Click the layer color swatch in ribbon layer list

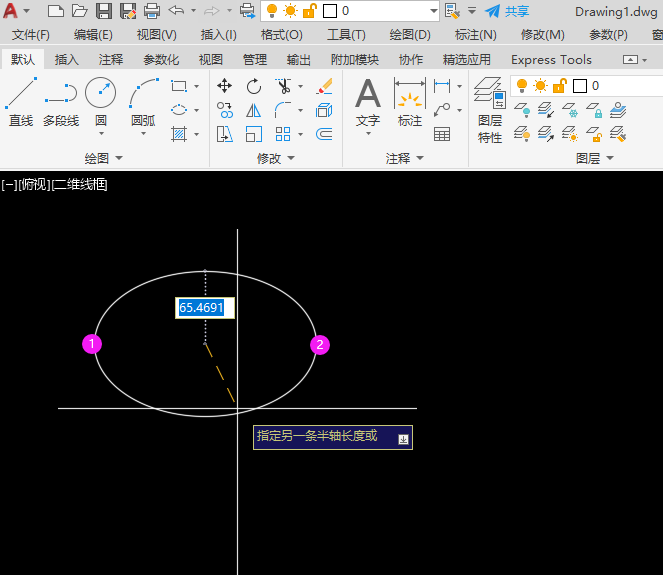pyautogui.click(x=579, y=86)
